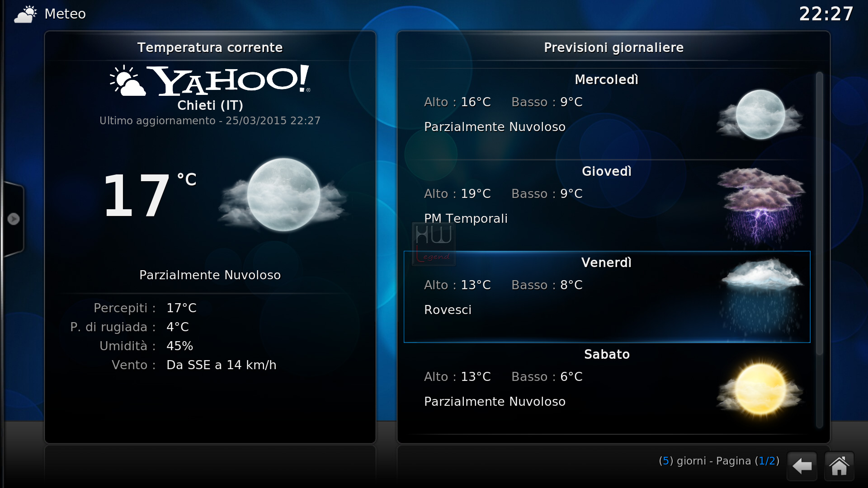The image size is (868, 488).
Task: Click the daily forecast vertical scrollbar
Action: pos(820,249)
